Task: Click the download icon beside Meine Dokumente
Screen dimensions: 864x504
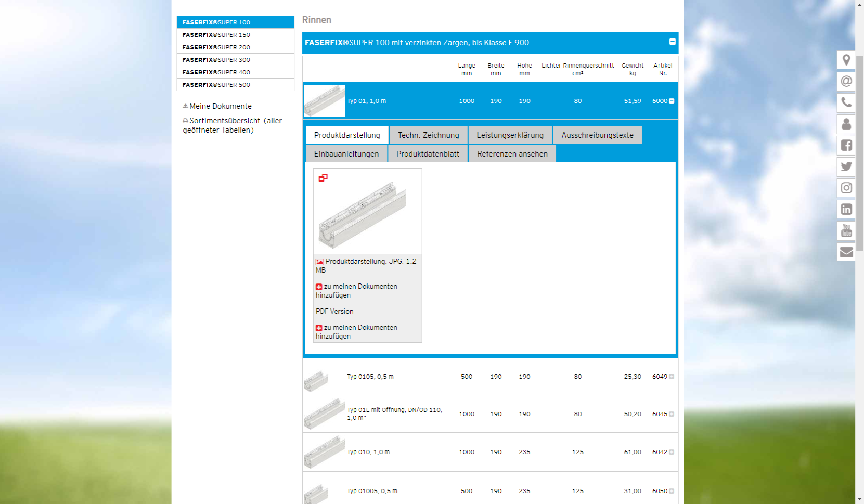Action: [x=185, y=106]
